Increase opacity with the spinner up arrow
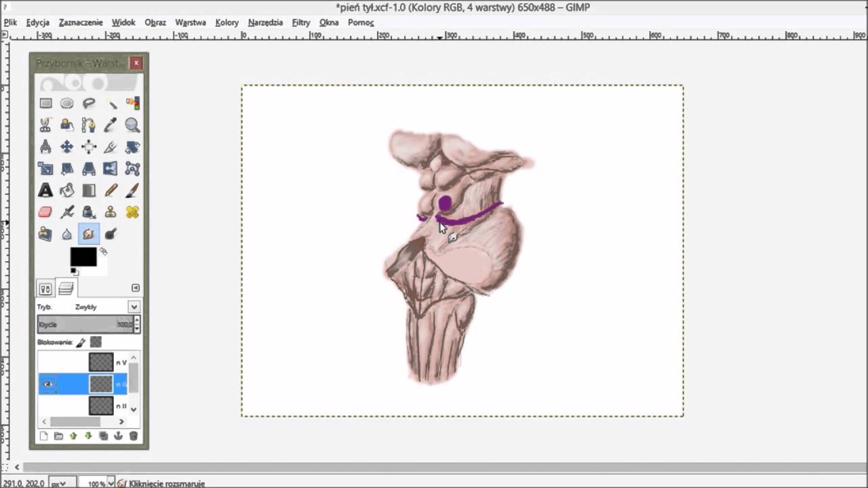The width and height of the screenshot is (868, 488). [137, 321]
